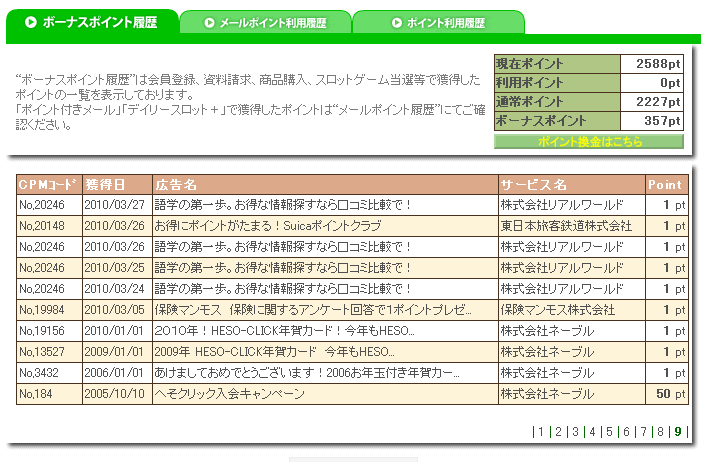
Task: Go to page 1 of the list
Action: click(x=541, y=432)
